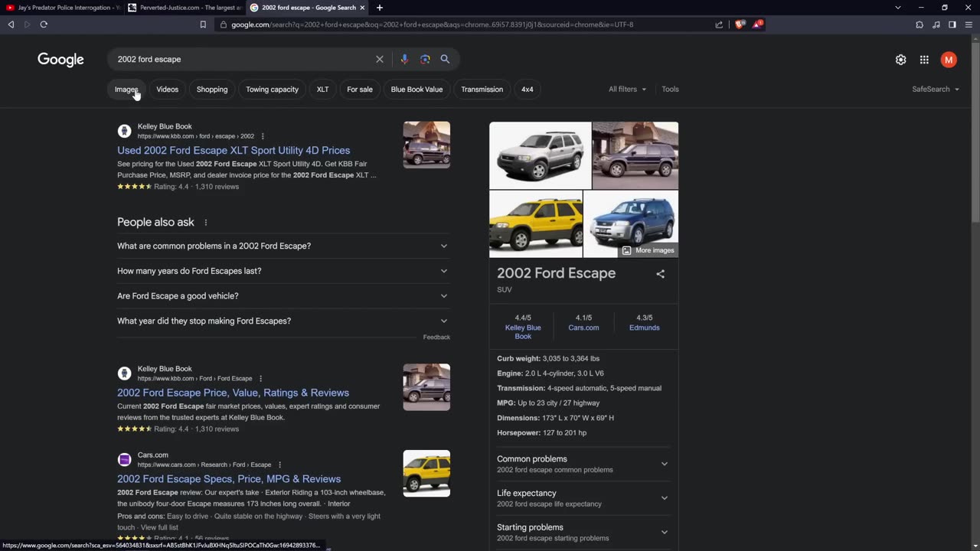Click Feedback under People also ask
This screenshot has width=980, height=551.
coord(436,337)
